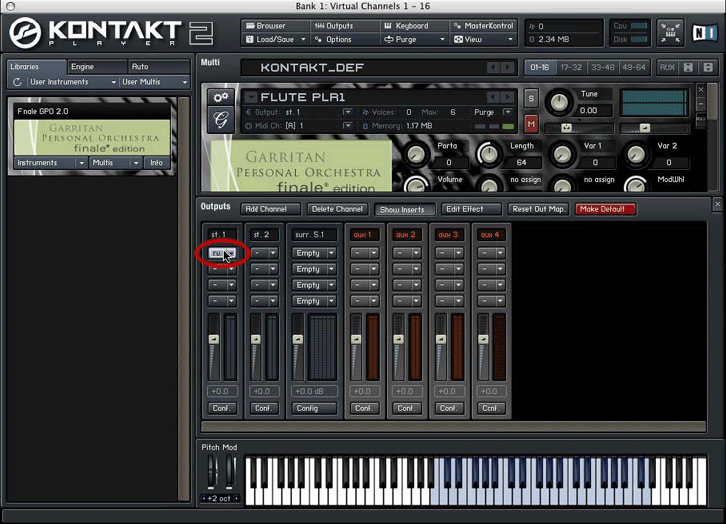Open instrument Purge dropdown arrow
This screenshot has width=726, height=524.
[x=508, y=112]
